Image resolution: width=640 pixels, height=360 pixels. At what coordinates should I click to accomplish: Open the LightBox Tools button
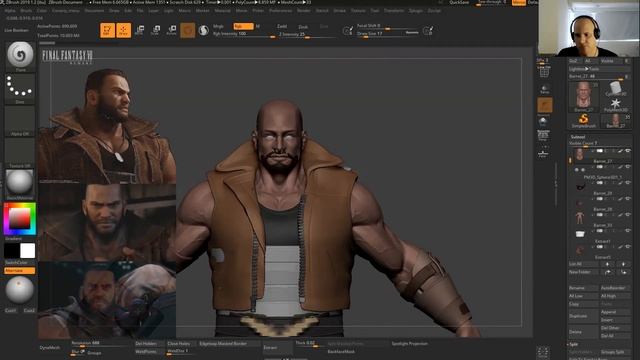point(599,69)
